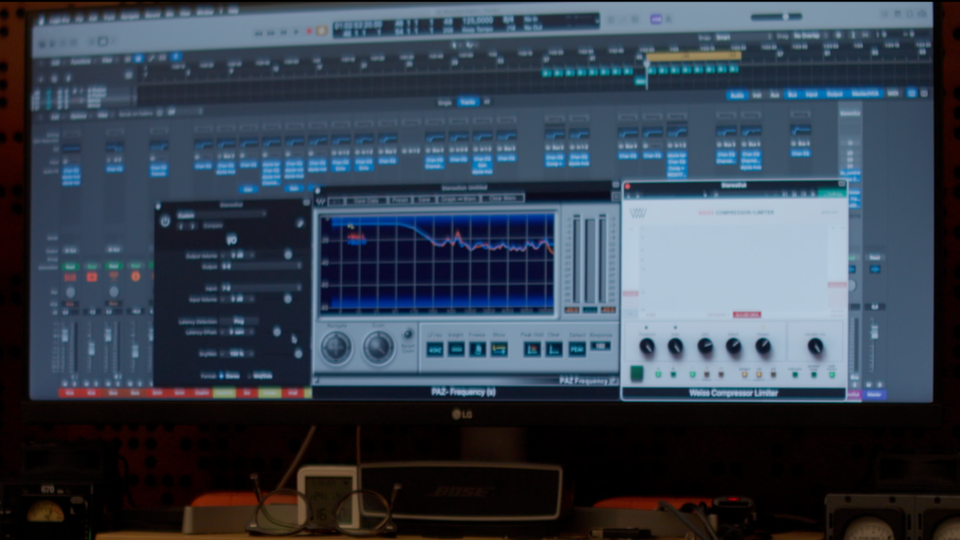Toggle the PAZ Freeze button
This screenshot has width=960, height=540.
[x=478, y=349]
